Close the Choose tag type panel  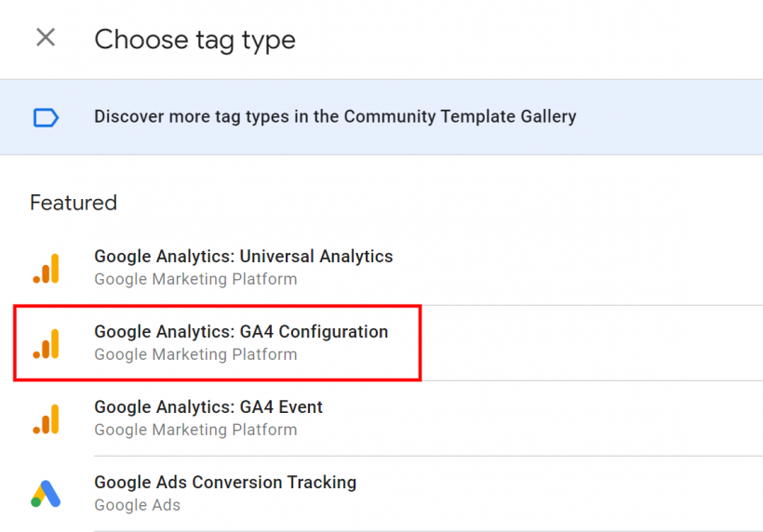point(45,38)
